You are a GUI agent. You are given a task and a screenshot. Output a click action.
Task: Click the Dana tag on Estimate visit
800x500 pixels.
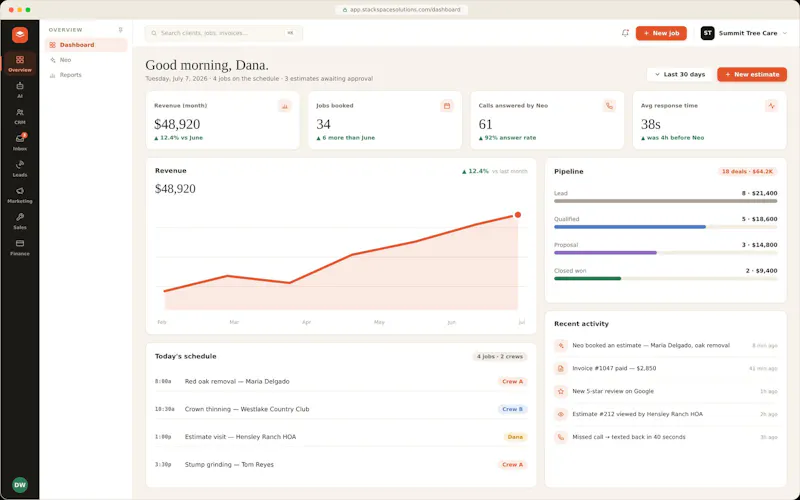coord(515,437)
